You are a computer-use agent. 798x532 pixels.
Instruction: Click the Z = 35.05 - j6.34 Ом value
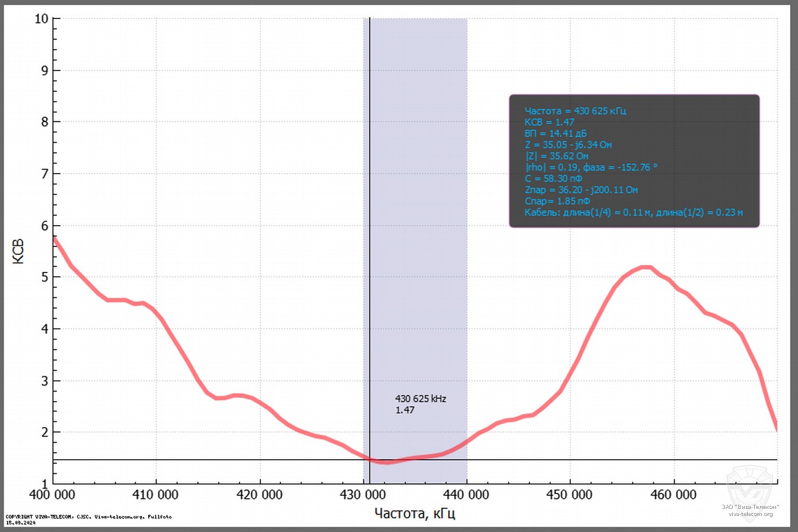tap(569, 145)
